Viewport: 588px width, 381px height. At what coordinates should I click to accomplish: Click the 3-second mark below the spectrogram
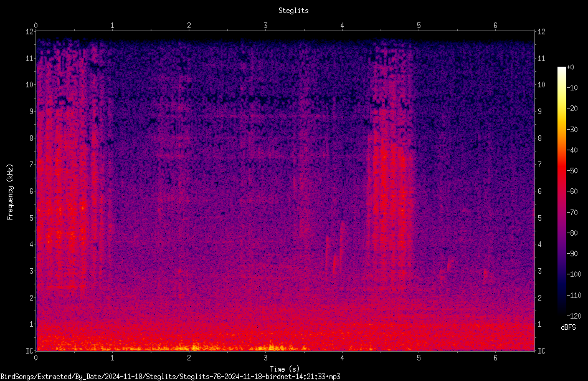point(265,358)
